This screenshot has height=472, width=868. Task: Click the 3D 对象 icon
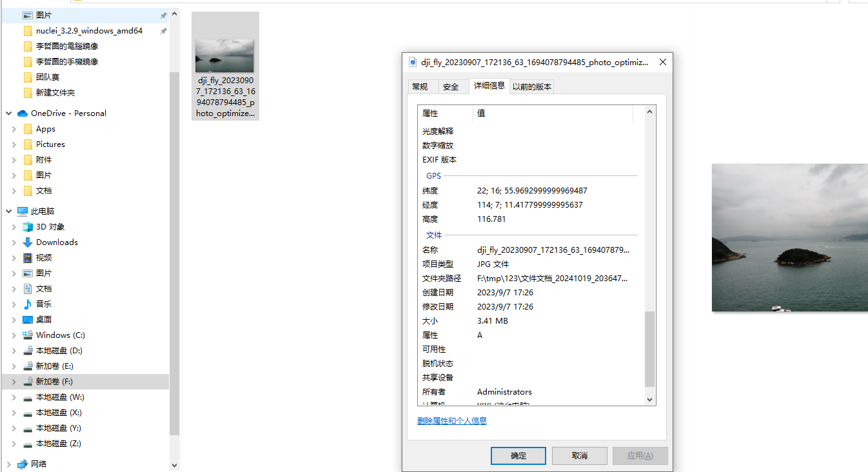tap(28, 227)
